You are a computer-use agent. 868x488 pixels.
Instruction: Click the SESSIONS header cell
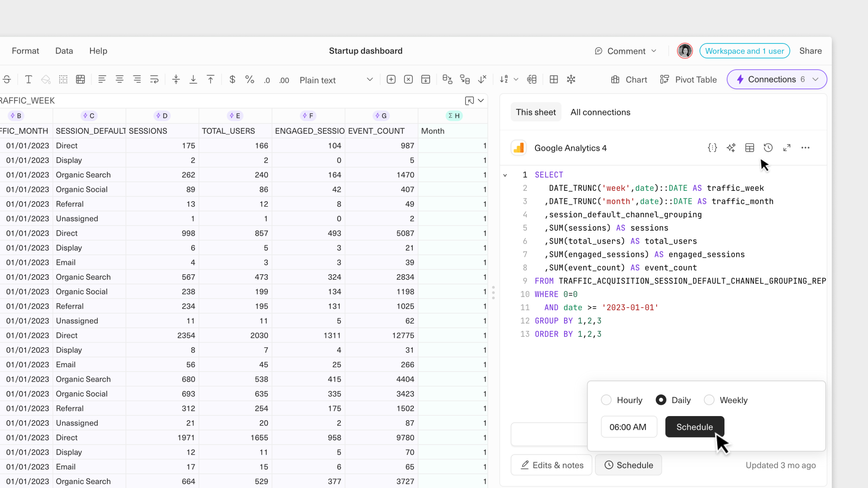162,131
